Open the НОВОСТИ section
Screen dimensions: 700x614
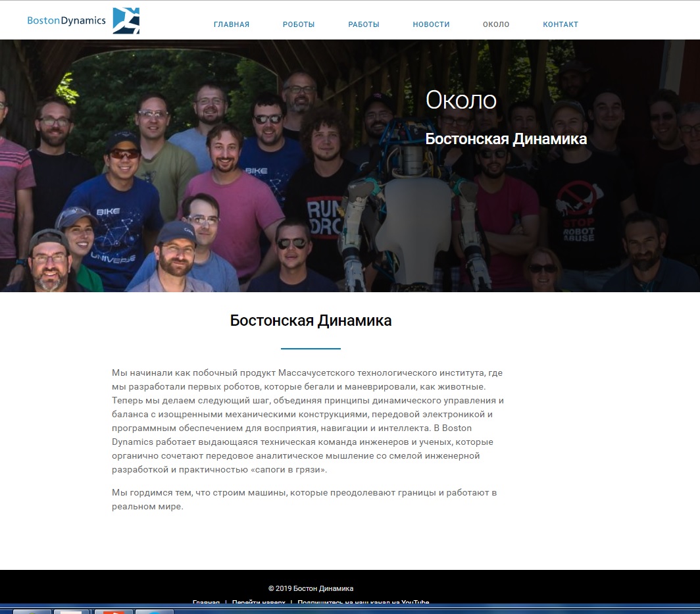(x=432, y=24)
